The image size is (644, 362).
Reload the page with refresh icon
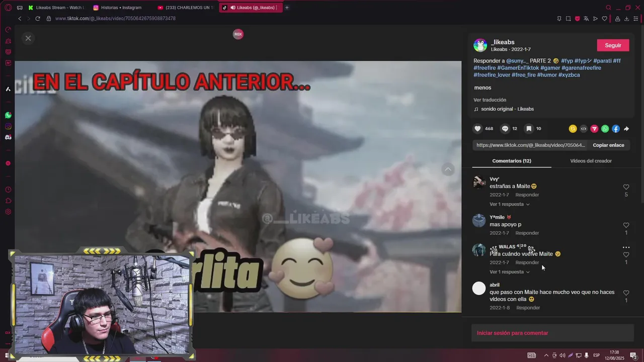pos(38,19)
